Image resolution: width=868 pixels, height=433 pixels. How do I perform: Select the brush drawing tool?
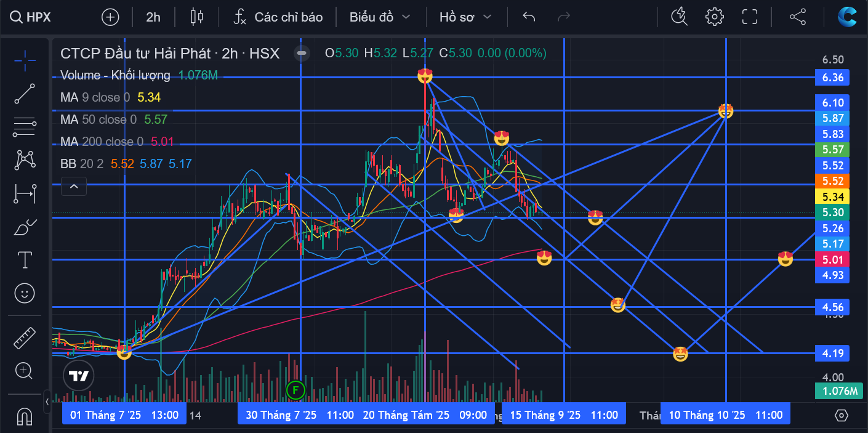(x=25, y=227)
